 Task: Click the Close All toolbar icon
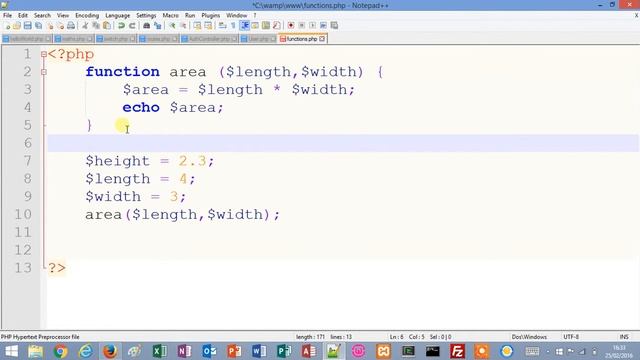(x=60, y=26)
